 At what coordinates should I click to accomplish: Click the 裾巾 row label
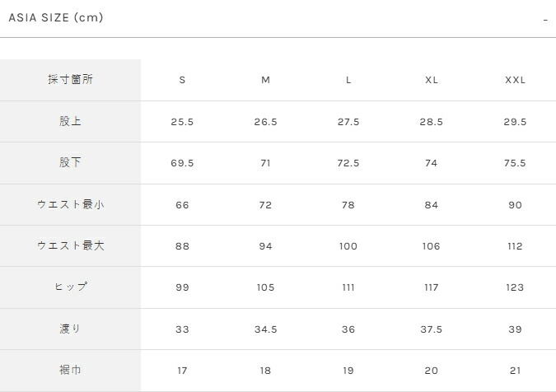(x=70, y=371)
